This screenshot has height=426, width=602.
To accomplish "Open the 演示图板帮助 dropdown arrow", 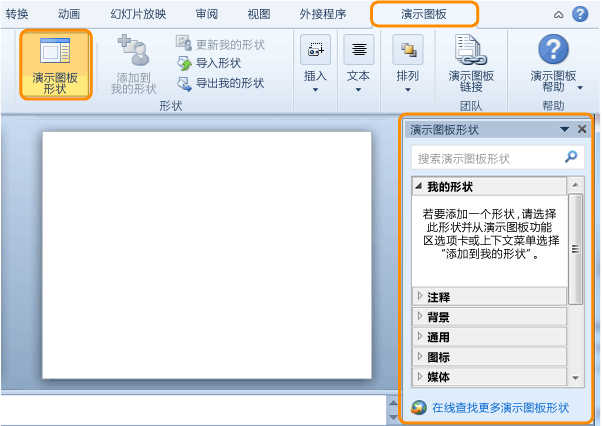I will (x=580, y=88).
